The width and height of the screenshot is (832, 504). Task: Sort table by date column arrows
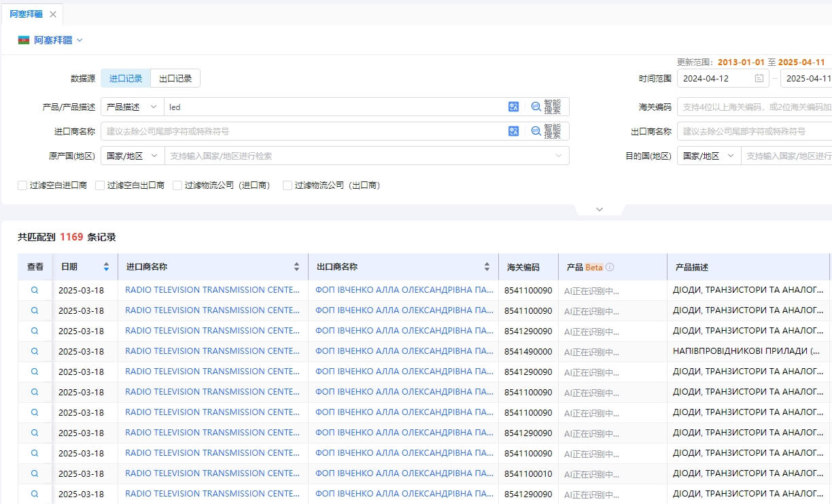[x=106, y=267]
